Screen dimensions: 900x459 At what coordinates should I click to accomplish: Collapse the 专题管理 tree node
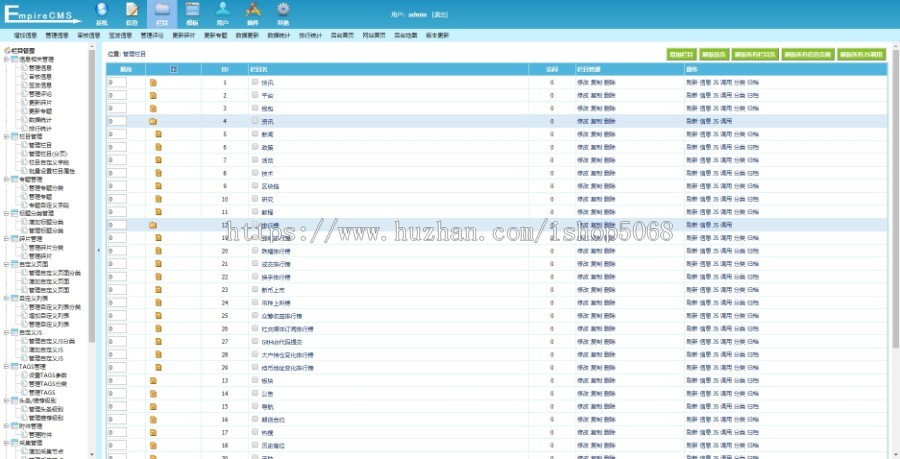point(6,179)
